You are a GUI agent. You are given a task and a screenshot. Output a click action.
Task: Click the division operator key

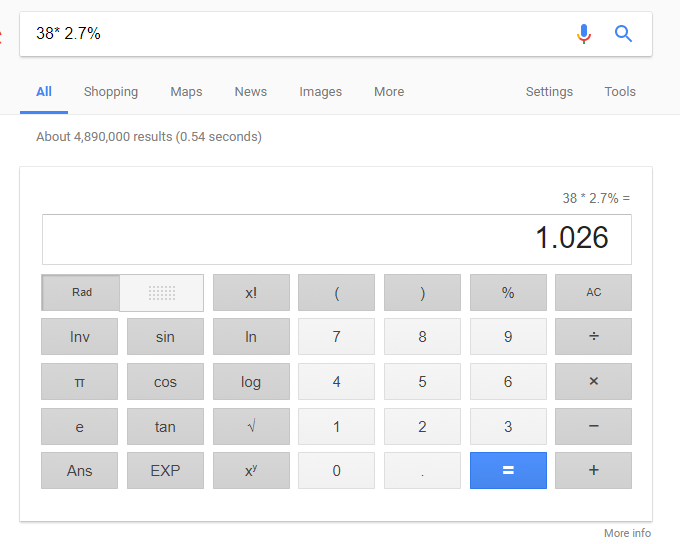tap(593, 336)
